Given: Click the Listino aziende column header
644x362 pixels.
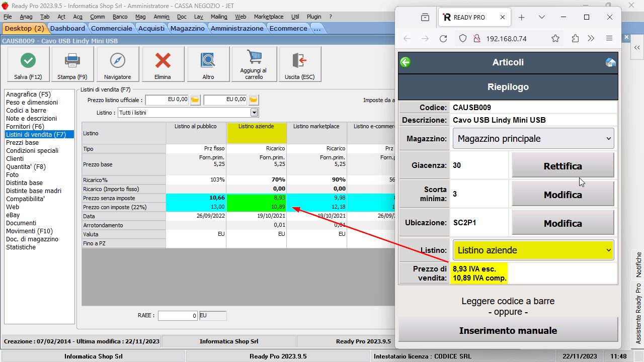Looking at the screenshot, I should [257, 133].
